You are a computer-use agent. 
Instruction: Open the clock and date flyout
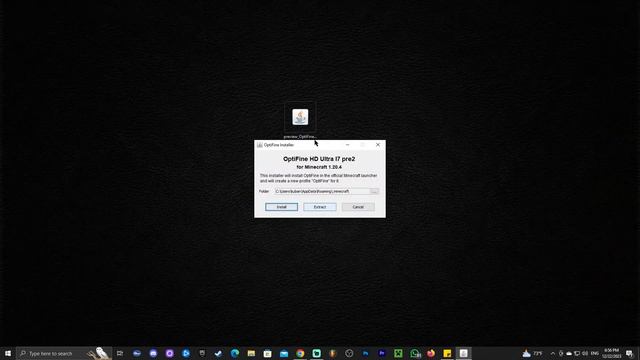point(611,353)
